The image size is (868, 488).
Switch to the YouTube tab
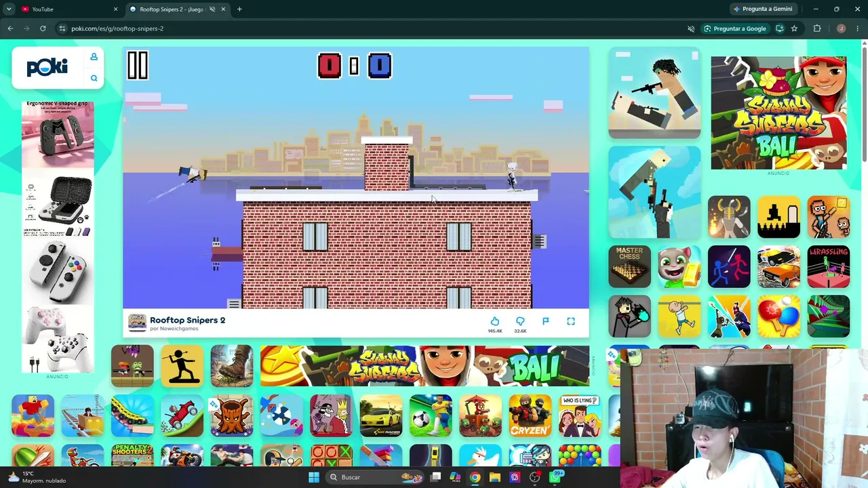[x=69, y=9]
